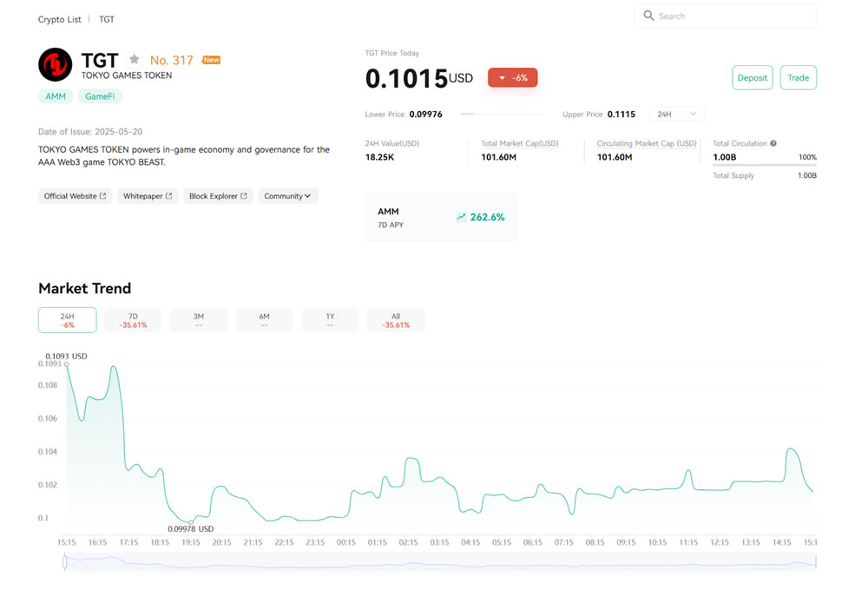Switch to the 1Y trend tab
This screenshot has width=868, height=596.
coord(330,320)
